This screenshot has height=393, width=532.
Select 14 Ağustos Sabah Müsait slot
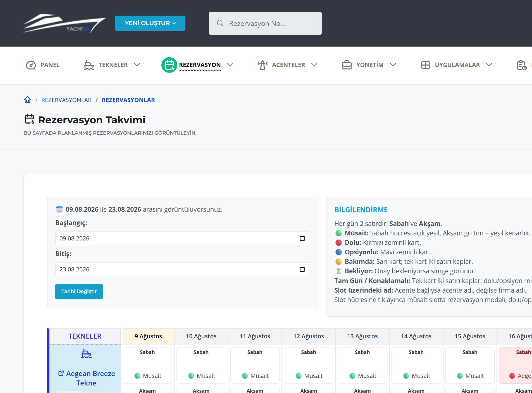tap(416, 365)
